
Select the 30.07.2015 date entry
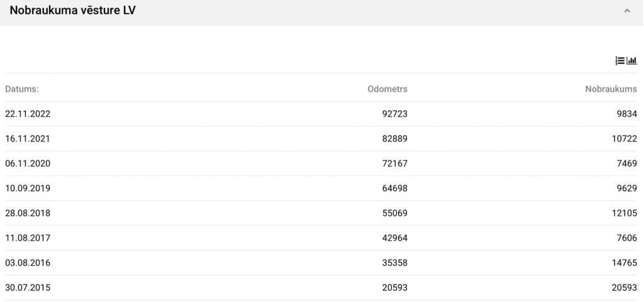pyautogui.click(x=28, y=288)
